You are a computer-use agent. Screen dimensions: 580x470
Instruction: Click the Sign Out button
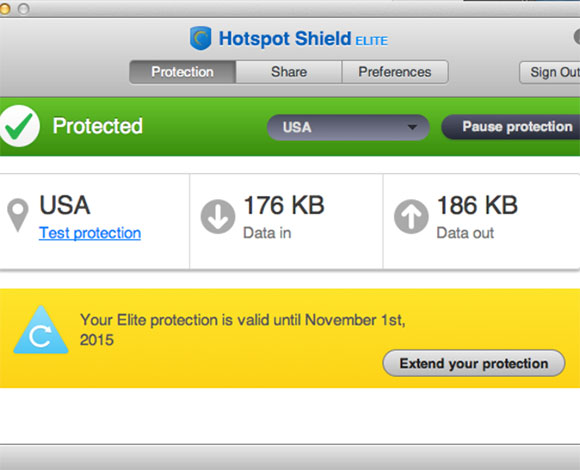(550, 72)
